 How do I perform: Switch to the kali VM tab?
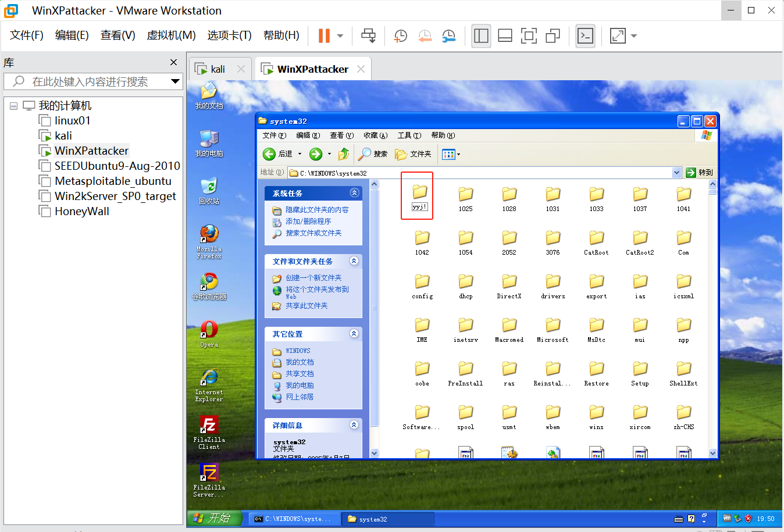coord(220,69)
